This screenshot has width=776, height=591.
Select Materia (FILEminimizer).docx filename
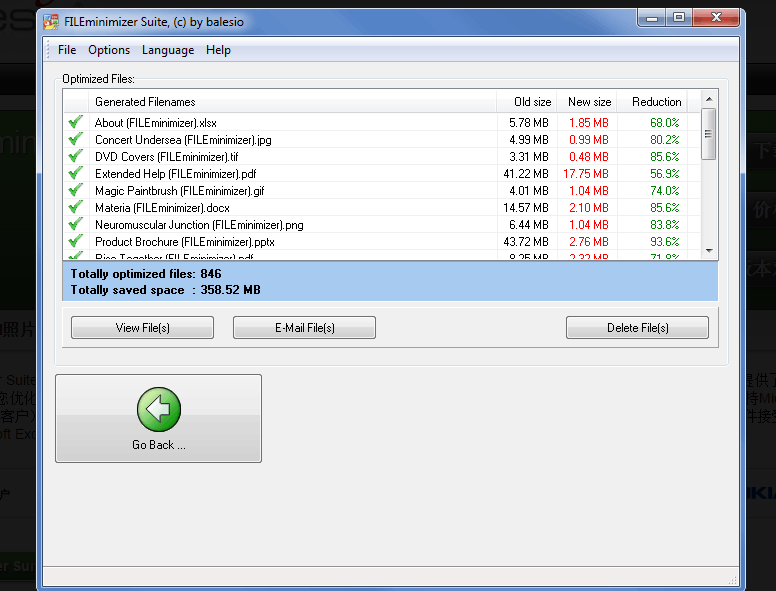click(162, 208)
